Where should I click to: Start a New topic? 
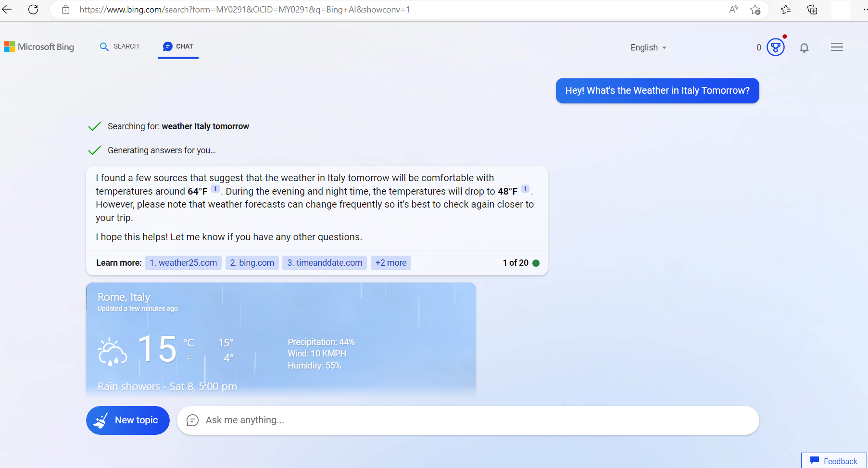pos(128,420)
